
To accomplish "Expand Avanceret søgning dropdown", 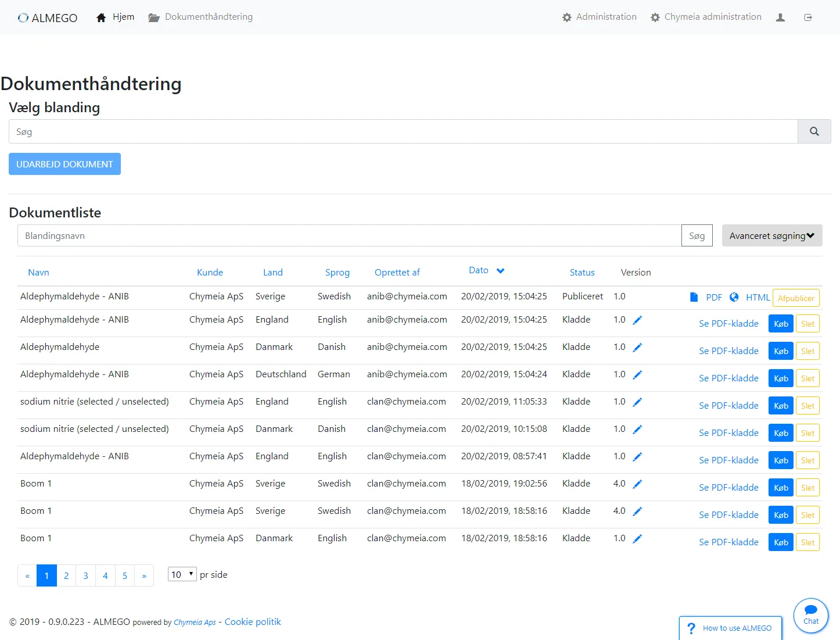I will (x=772, y=235).
